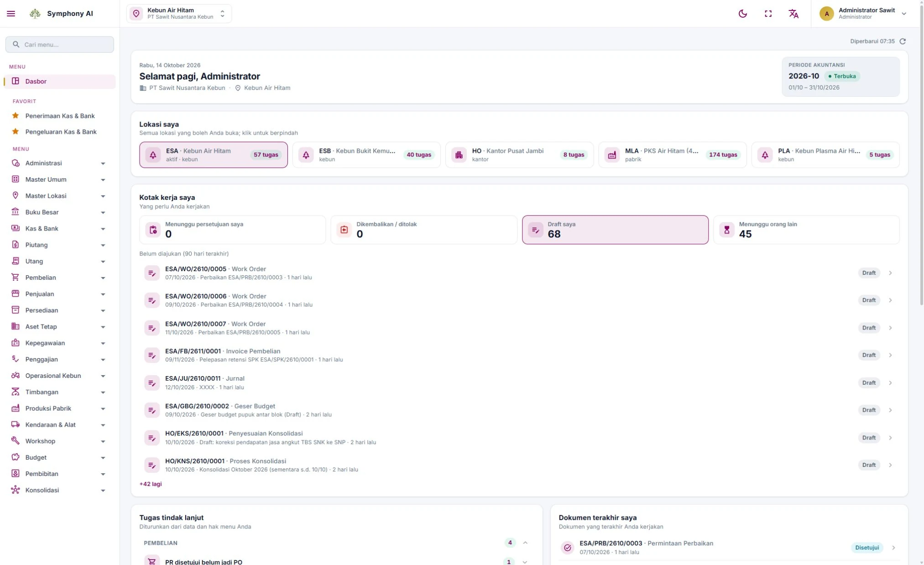The image size is (924, 565).
Task: Toggle dark mode with the moon icon
Action: point(742,14)
